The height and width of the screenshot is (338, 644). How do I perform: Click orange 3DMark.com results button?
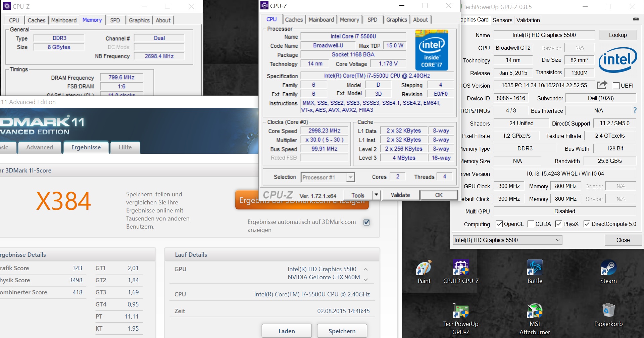click(x=302, y=200)
